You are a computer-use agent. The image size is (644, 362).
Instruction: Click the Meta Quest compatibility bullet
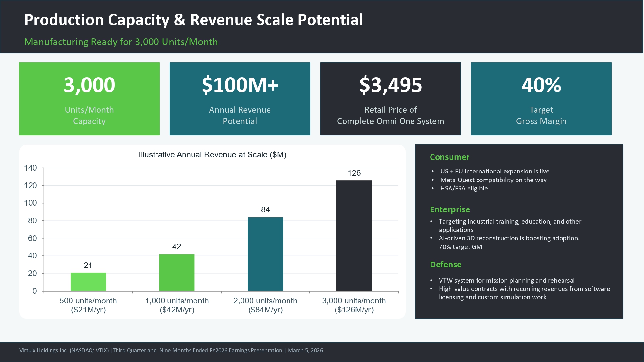click(x=493, y=180)
